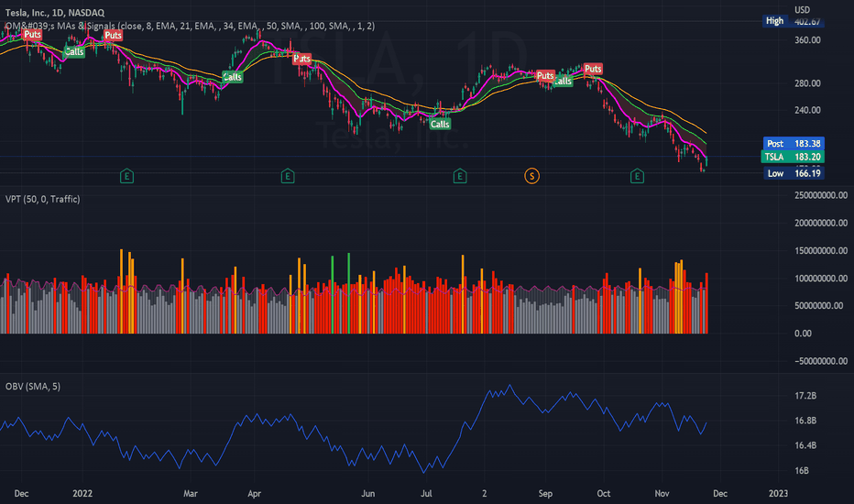Click the Calls signal label in July
Screen dimensions: 854x504
(440, 125)
